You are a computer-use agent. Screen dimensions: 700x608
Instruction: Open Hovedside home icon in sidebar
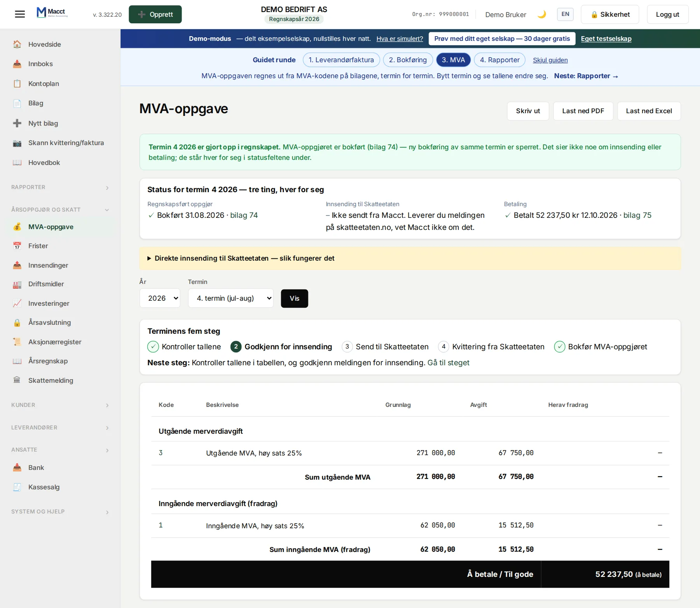pos(17,44)
